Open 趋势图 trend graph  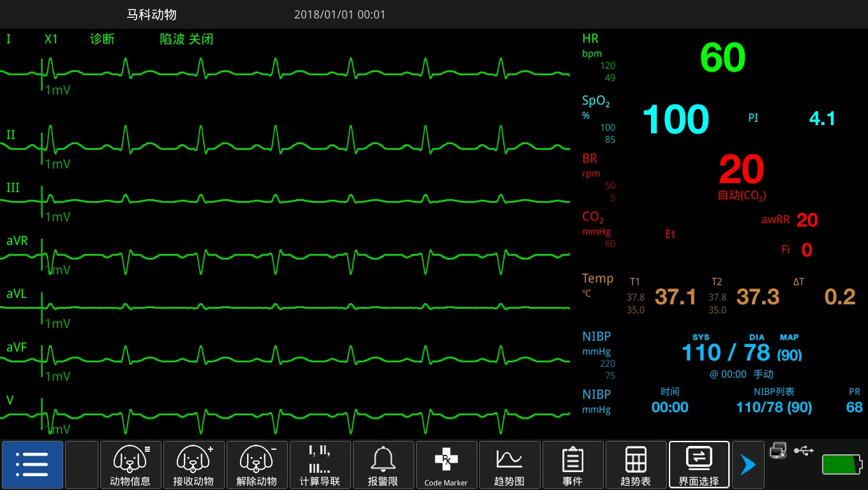tap(509, 464)
